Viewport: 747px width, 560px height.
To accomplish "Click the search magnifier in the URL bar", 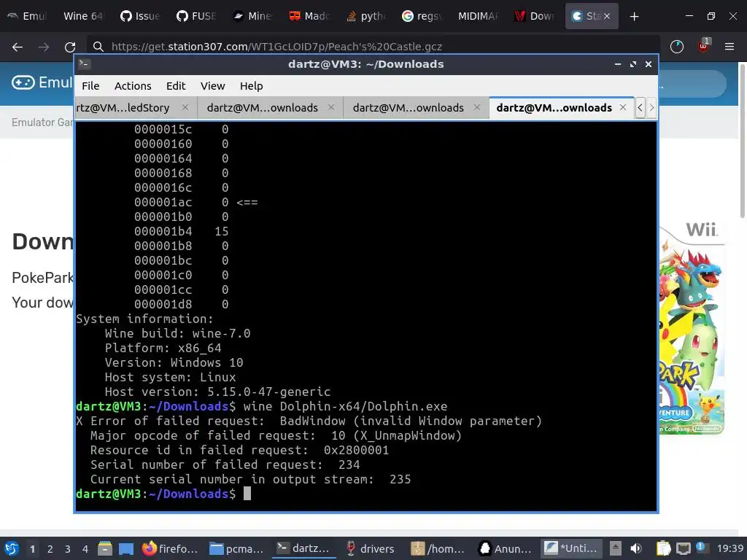I will 98,47.
